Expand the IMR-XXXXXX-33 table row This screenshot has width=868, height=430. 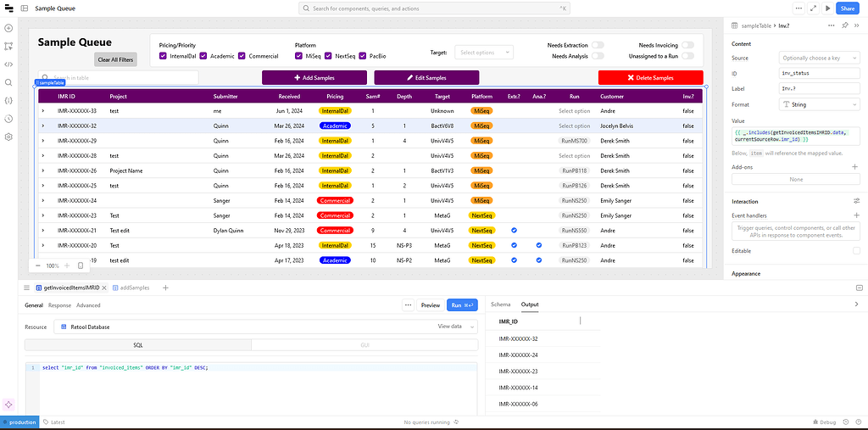pos(43,111)
